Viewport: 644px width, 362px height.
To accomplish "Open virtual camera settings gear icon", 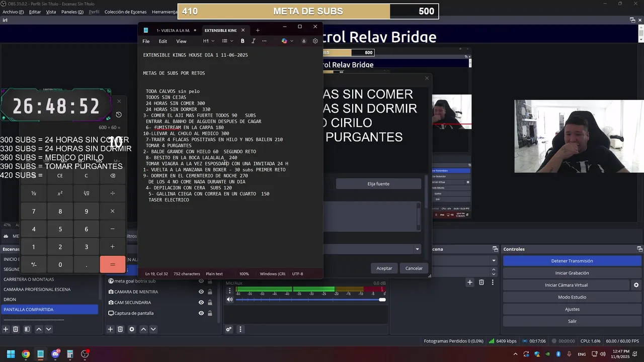I will click(636, 285).
